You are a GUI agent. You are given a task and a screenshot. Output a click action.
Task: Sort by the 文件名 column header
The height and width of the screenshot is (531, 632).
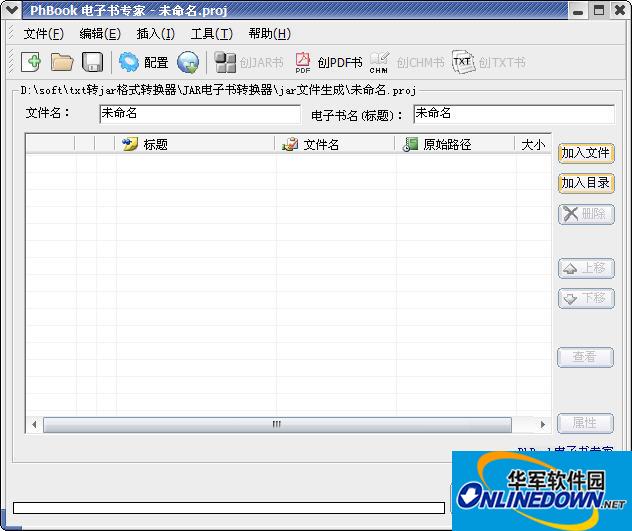[335, 144]
